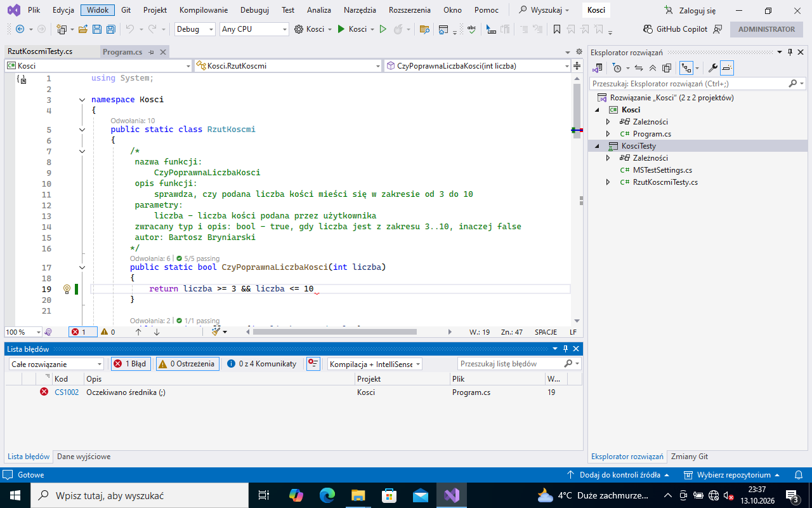Open the Debug configuration dropdown
812x508 pixels.
pyautogui.click(x=194, y=29)
